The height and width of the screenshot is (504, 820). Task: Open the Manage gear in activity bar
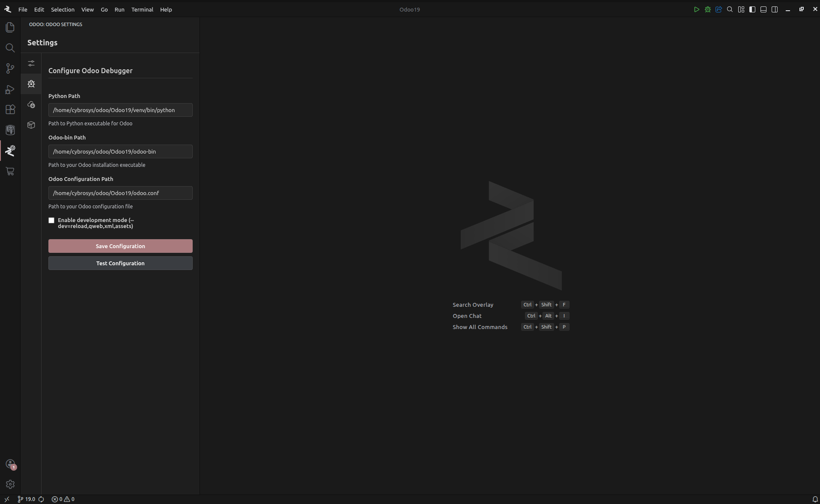pyautogui.click(x=10, y=484)
